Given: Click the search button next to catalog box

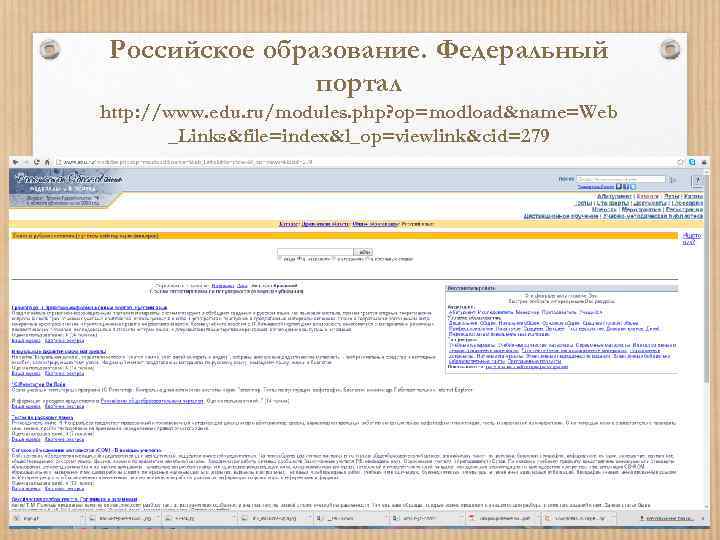Looking at the screenshot, I should 363,252.
